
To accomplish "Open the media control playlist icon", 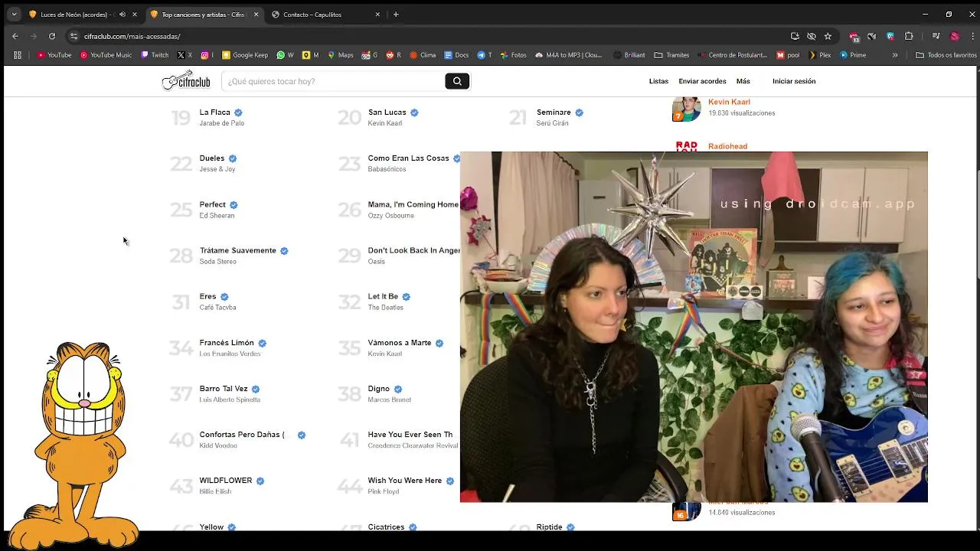I will pyautogui.click(x=936, y=36).
